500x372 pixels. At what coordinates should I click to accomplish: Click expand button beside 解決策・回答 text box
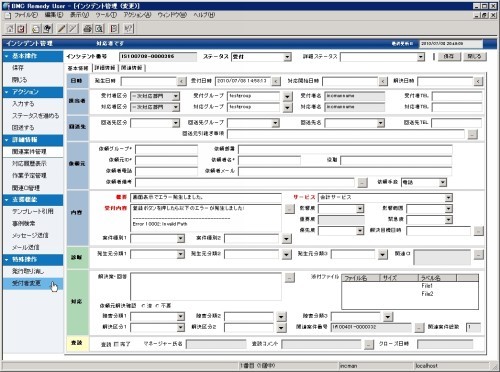click(x=290, y=277)
